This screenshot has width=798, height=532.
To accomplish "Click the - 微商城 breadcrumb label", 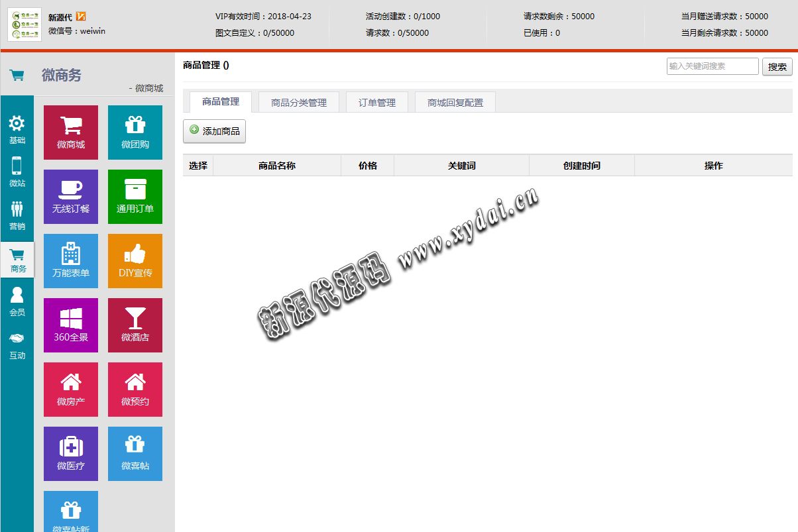I will coord(146,88).
